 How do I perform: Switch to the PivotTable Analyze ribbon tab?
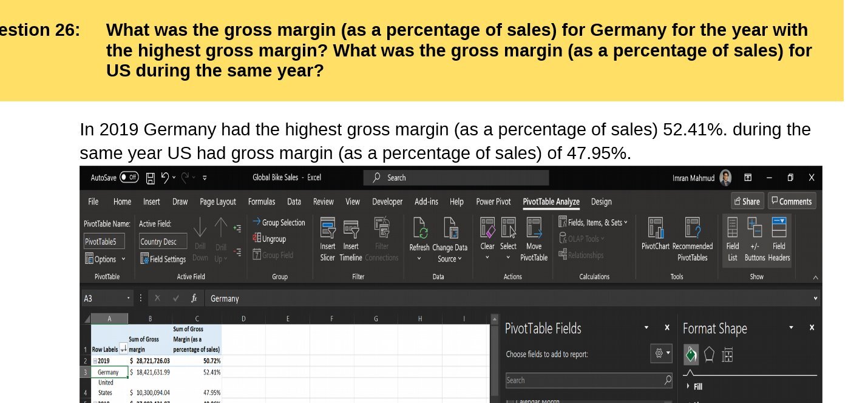[551, 201]
